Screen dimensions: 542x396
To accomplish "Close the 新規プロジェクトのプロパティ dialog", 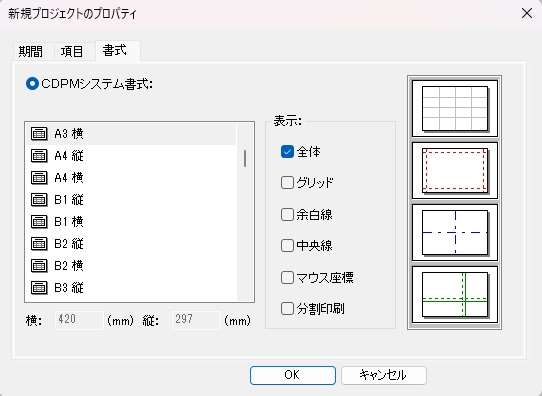I will [527, 14].
